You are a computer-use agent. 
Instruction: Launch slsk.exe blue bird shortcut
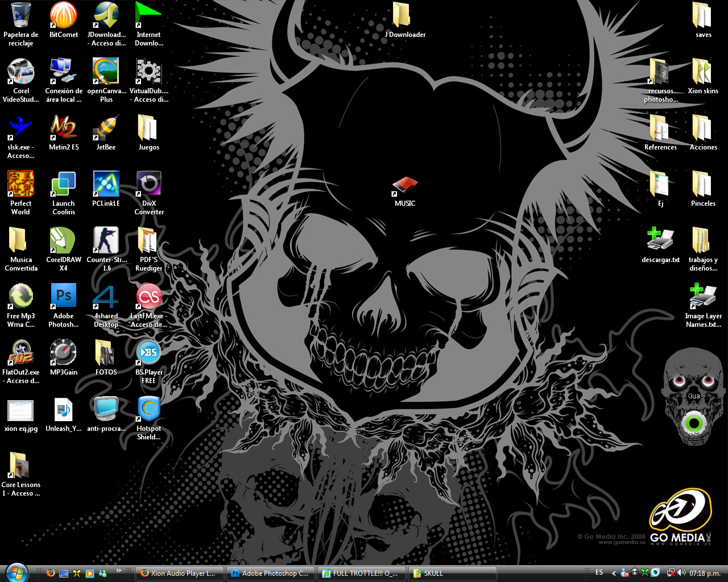21,128
